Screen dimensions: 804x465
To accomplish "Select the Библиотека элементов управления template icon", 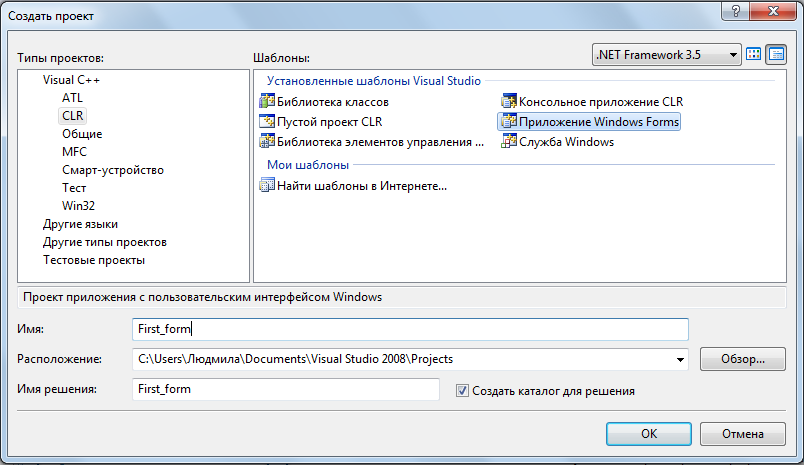I will click(267, 142).
